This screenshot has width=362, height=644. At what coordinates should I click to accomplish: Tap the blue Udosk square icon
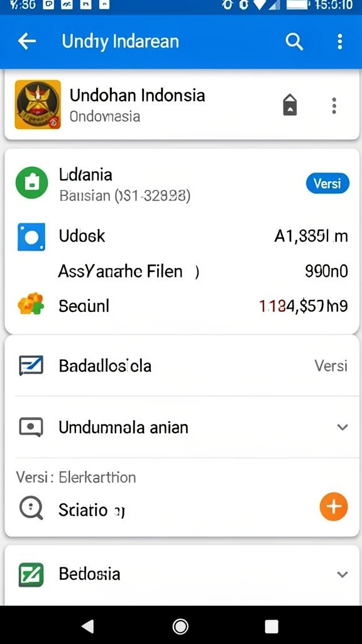click(x=31, y=237)
